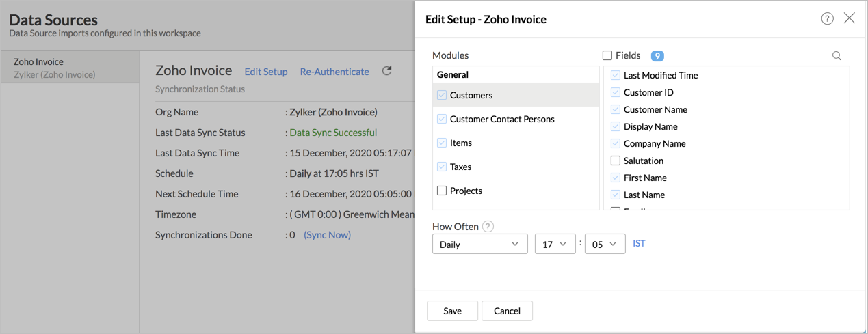Open the Daily frequency dropdown
The image size is (868, 334).
[x=479, y=244]
